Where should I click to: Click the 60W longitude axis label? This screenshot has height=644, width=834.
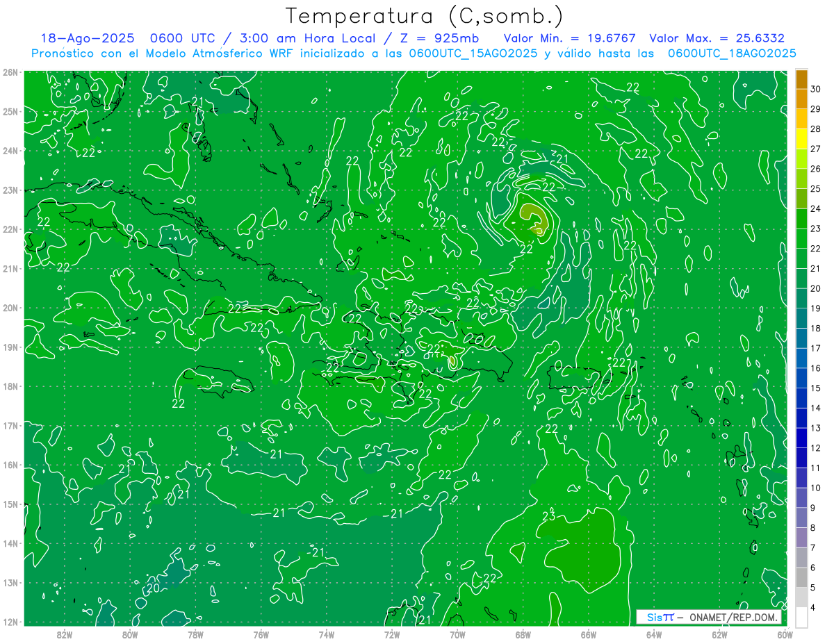(x=785, y=634)
